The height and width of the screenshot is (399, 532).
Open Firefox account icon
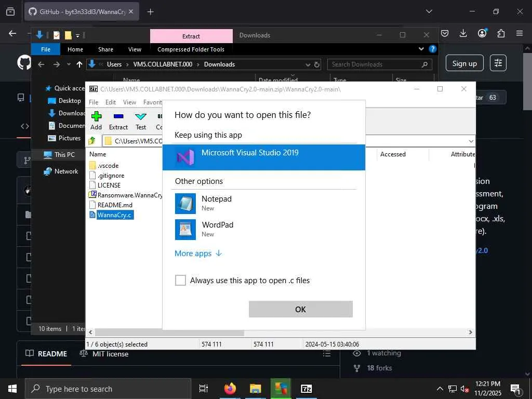click(x=482, y=33)
